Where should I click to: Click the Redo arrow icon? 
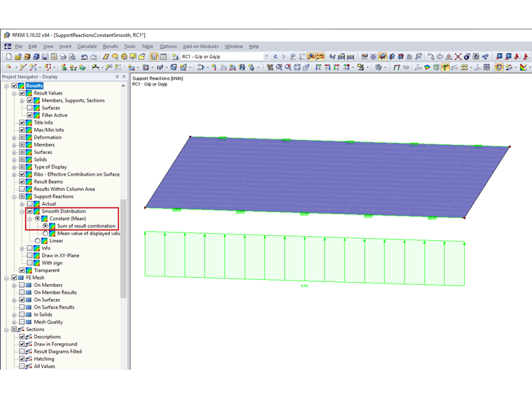point(94,57)
